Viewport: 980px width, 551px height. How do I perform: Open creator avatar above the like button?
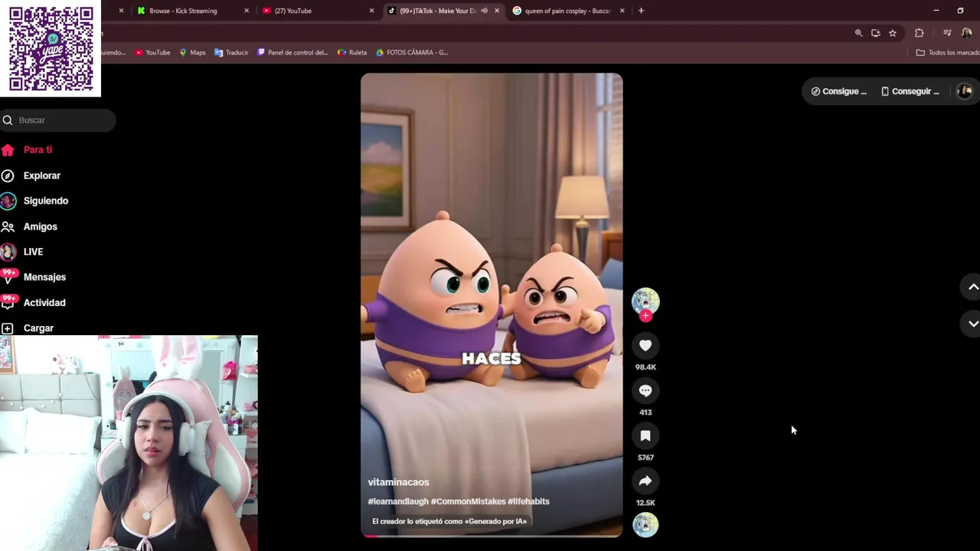(x=645, y=301)
